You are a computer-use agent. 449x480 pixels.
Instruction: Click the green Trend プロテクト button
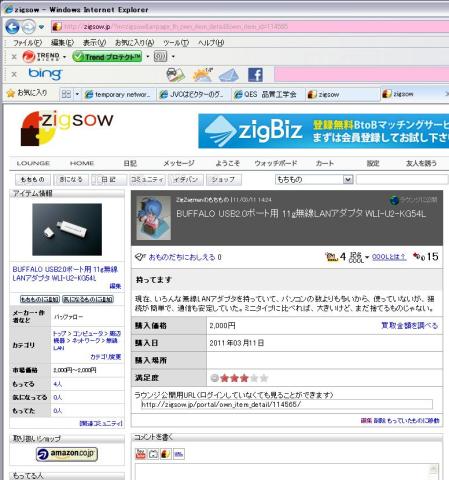coord(107,57)
